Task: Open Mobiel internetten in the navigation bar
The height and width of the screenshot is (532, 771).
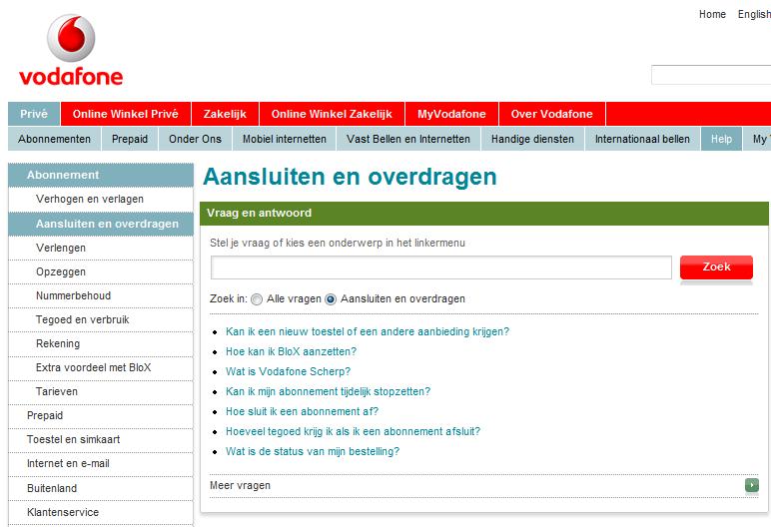Action: (285, 139)
